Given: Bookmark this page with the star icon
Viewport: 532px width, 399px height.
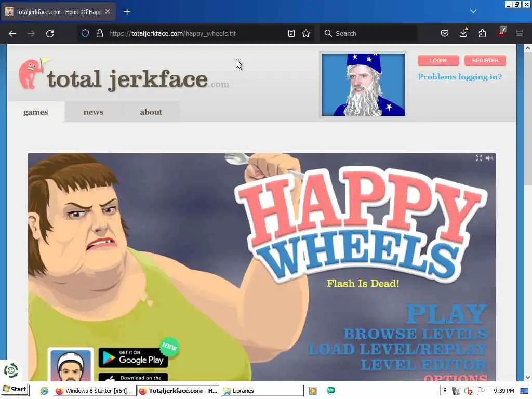Looking at the screenshot, I should (306, 33).
